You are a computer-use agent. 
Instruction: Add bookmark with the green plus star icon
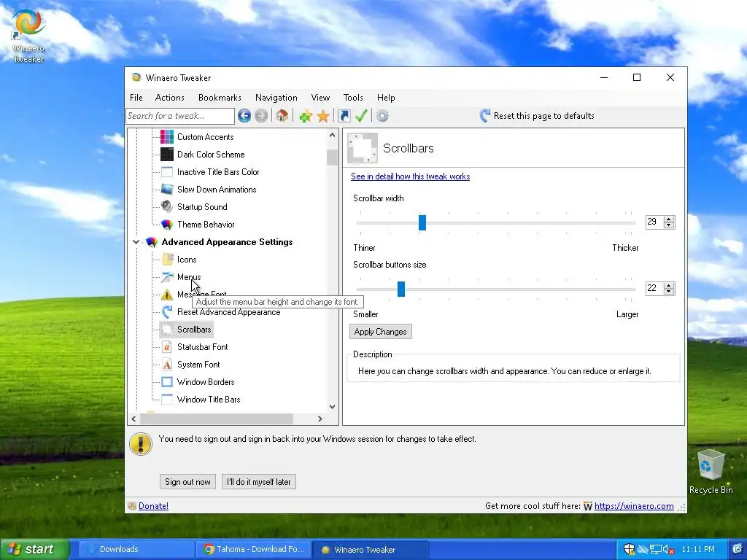pyautogui.click(x=306, y=116)
